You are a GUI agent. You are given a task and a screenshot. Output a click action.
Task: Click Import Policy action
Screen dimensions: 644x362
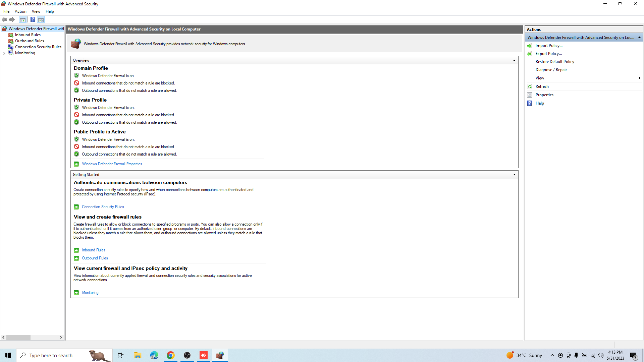pyautogui.click(x=549, y=46)
